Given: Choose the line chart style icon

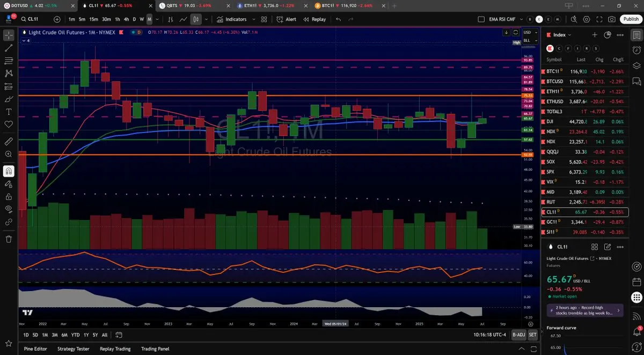Looking at the screenshot, I should tap(183, 19).
